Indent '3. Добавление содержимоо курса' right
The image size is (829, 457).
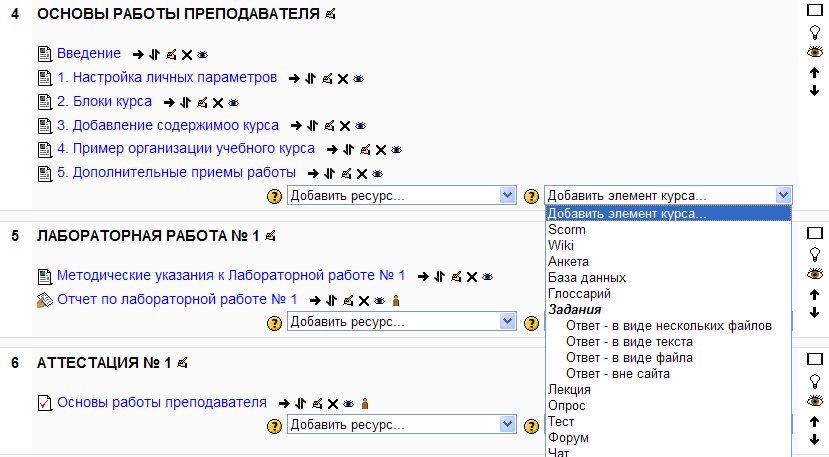297,126
